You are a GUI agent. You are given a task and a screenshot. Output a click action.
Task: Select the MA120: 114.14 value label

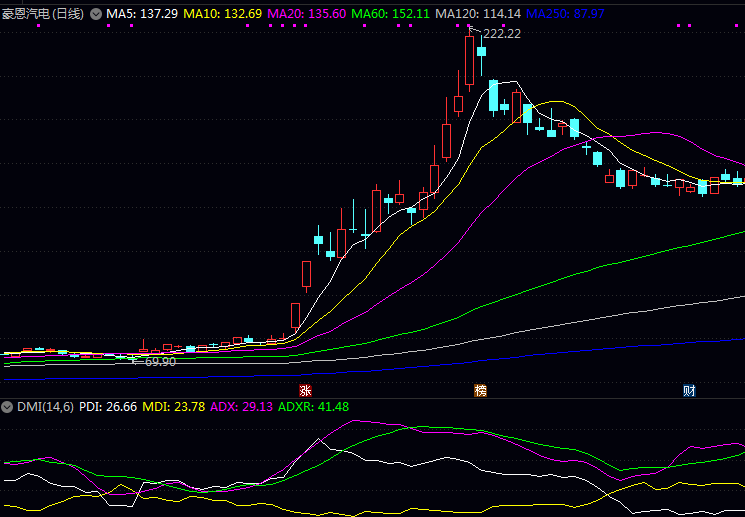pyautogui.click(x=478, y=14)
